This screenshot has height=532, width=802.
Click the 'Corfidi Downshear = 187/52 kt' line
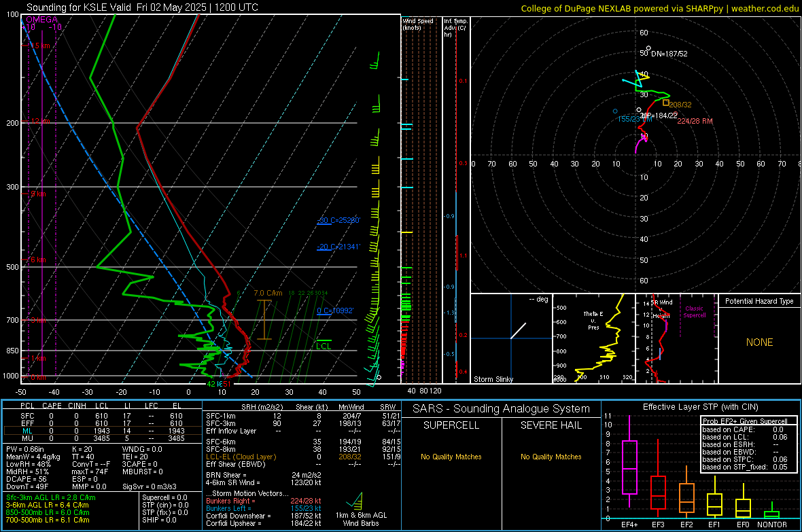point(264,516)
